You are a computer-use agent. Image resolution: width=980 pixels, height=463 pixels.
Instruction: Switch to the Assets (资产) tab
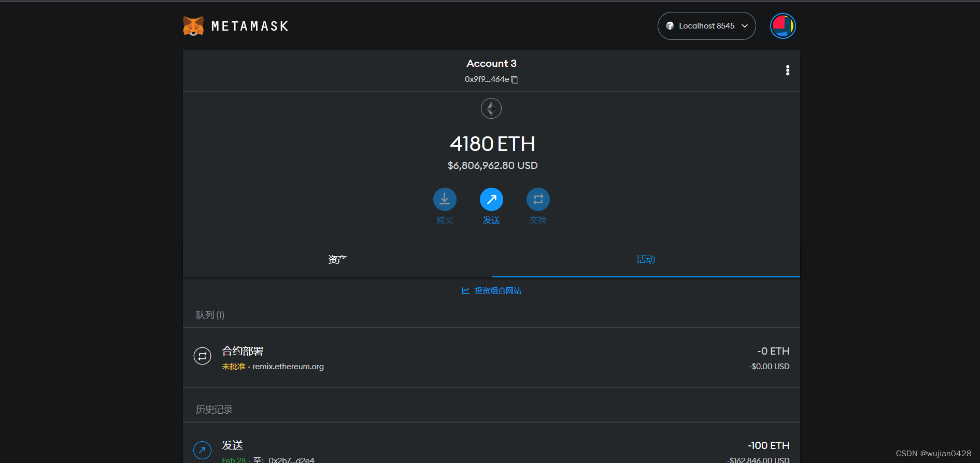pyautogui.click(x=337, y=259)
